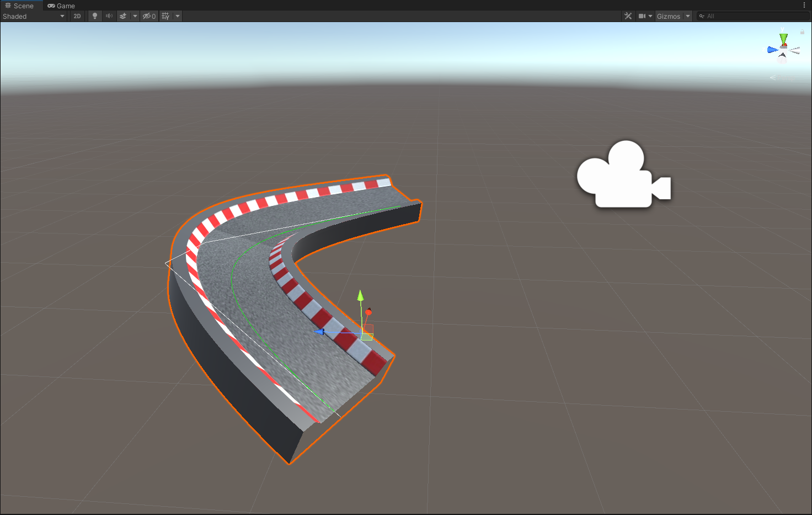The height and width of the screenshot is (515, 812).
Task: Select the Scene tab
Action: click(21, 6)
